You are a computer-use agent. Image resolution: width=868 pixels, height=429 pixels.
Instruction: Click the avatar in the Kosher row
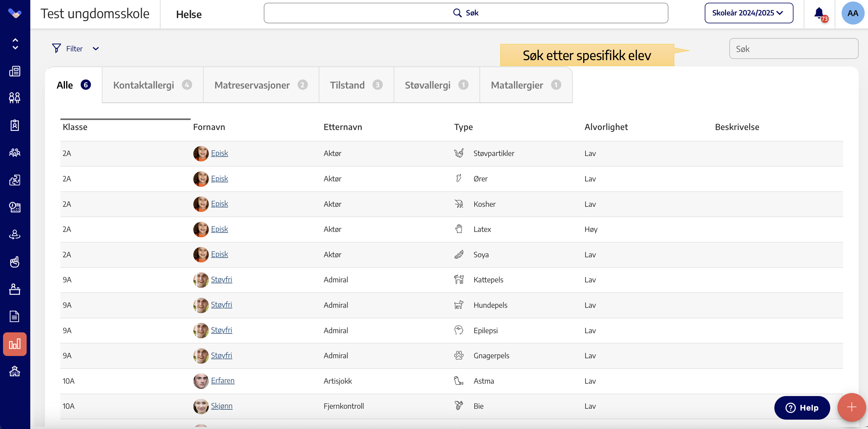pos(201,204)
